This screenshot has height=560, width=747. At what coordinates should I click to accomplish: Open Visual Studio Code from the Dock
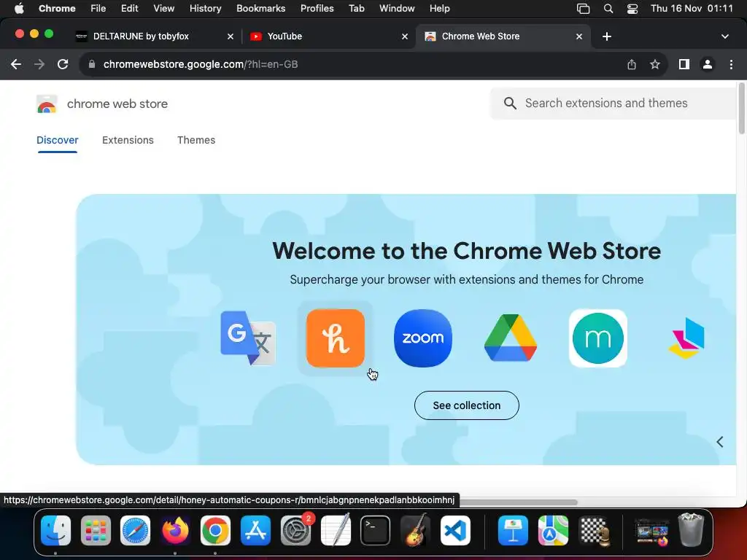[x=455, y=531]
